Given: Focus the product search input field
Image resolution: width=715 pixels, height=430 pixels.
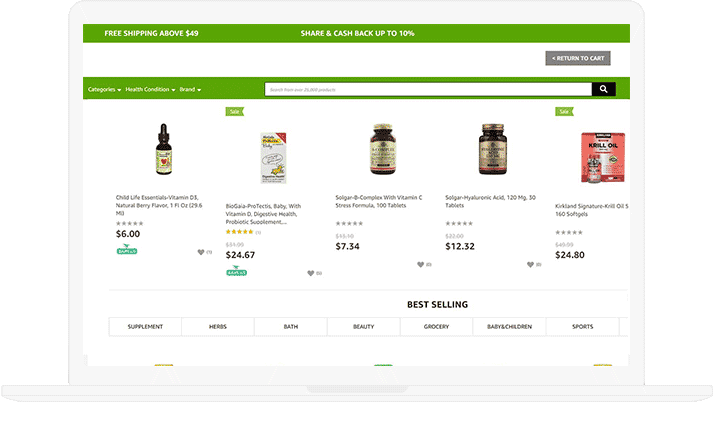Looking at the screenshot, I should pos(428,89).
